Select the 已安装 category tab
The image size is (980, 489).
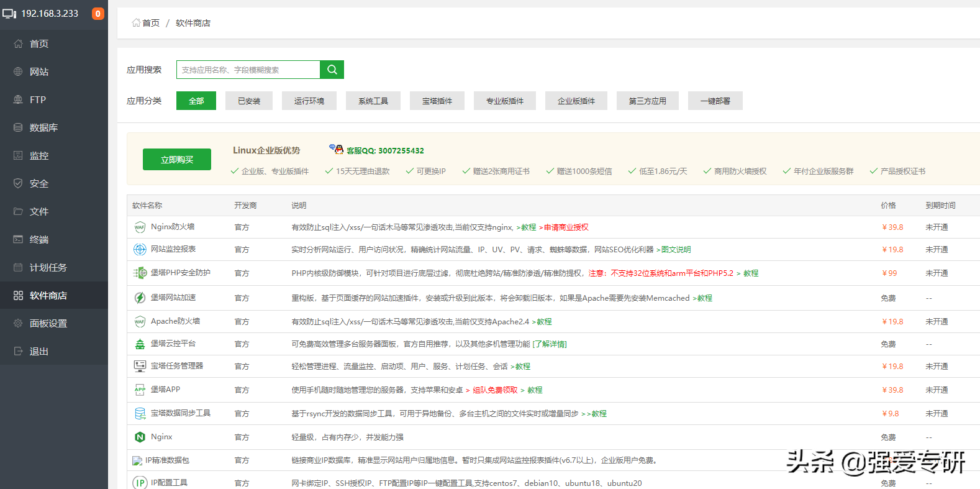point(249,101)
